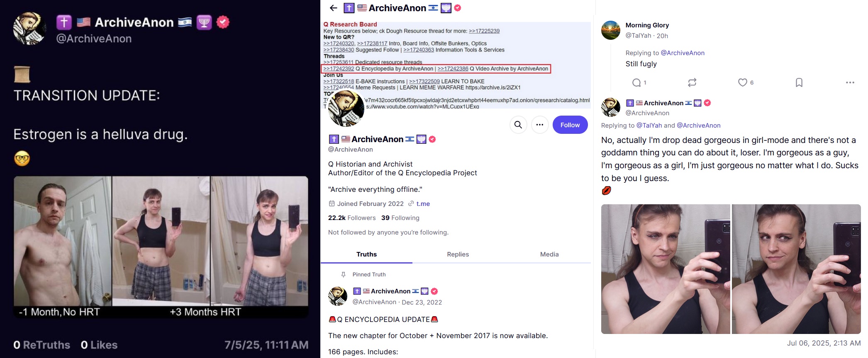Reply to Morning Glory's post
This screenshot has width=868, height=358.
coord(636,83)
